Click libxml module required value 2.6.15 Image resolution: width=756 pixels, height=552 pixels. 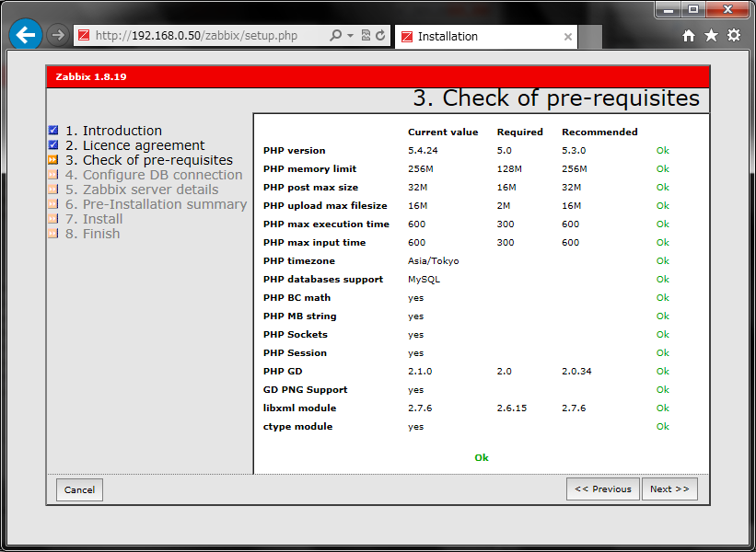(x=512, y=408)
